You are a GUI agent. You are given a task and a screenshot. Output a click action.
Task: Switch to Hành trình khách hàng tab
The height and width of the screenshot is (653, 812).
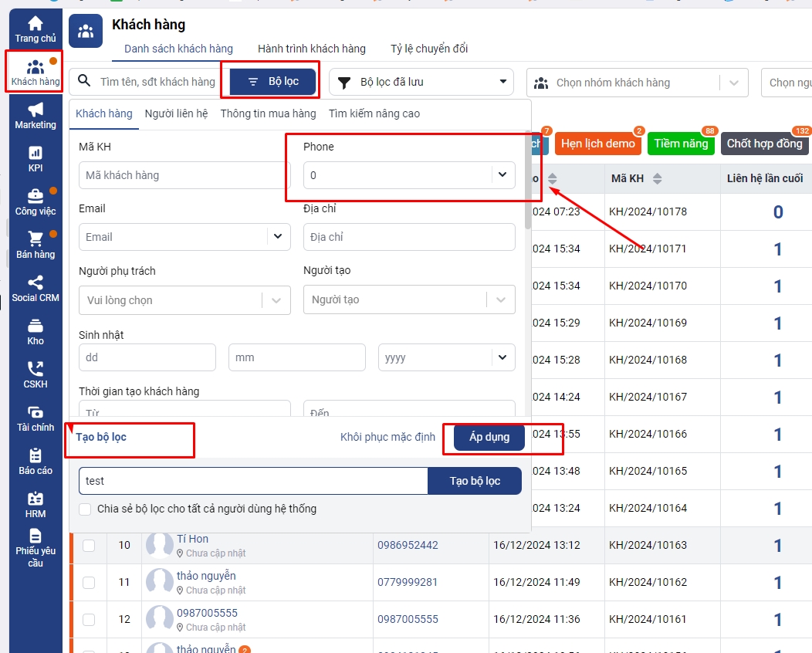coord(311,49)
